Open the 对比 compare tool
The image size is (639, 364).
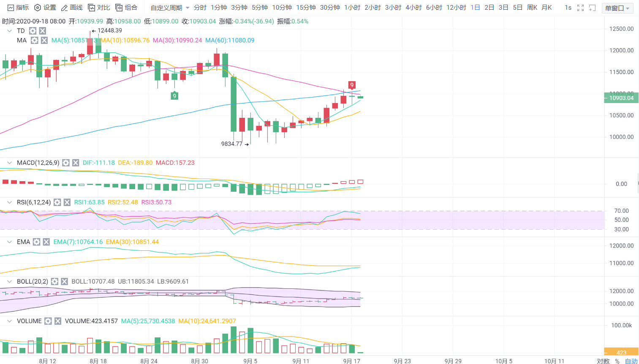tap(99, 8)
